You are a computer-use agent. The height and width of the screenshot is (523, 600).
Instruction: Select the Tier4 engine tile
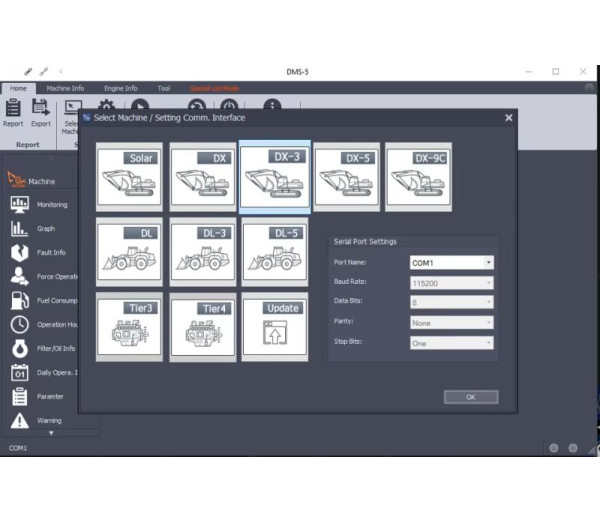pos(203,327)
